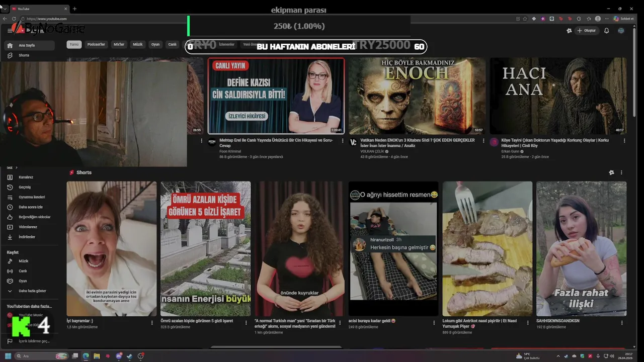Select the Tümü filter chip
This screenshot has height=362, width=644.
tap(74, 44)
